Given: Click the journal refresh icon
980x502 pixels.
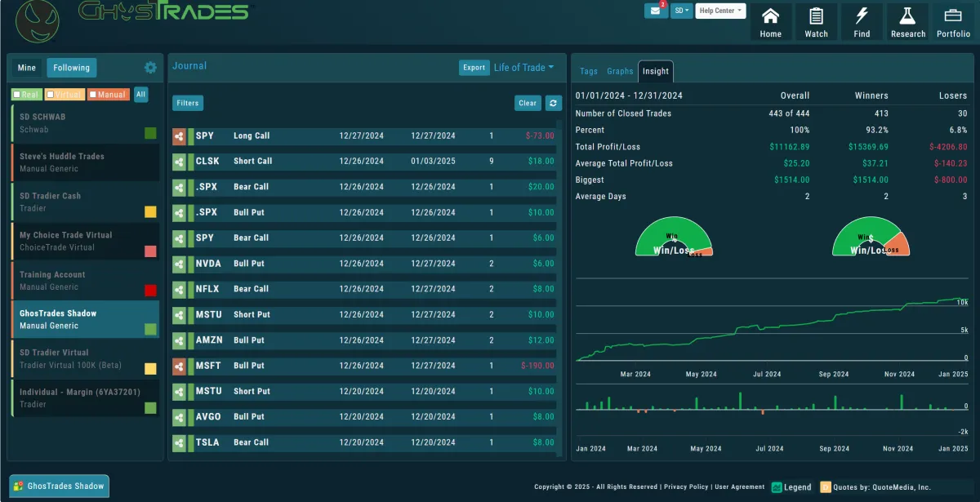Looking at the screenshot, I should (x=554, y=103).
